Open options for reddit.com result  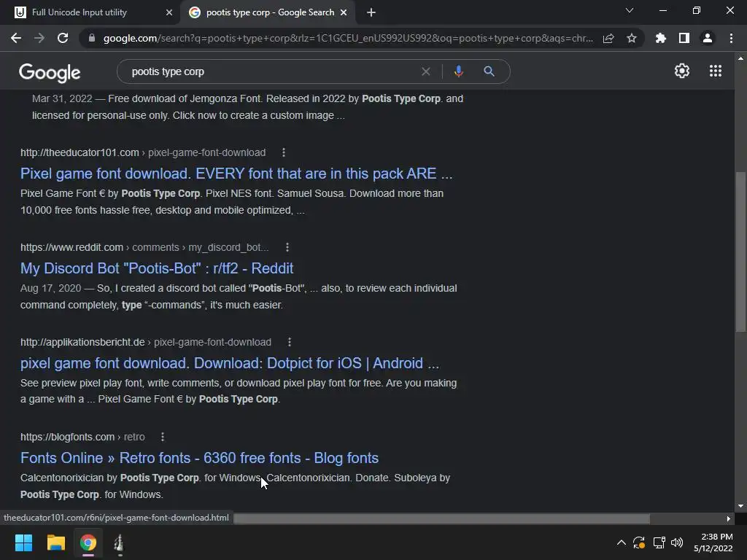(x=287, y=247)
